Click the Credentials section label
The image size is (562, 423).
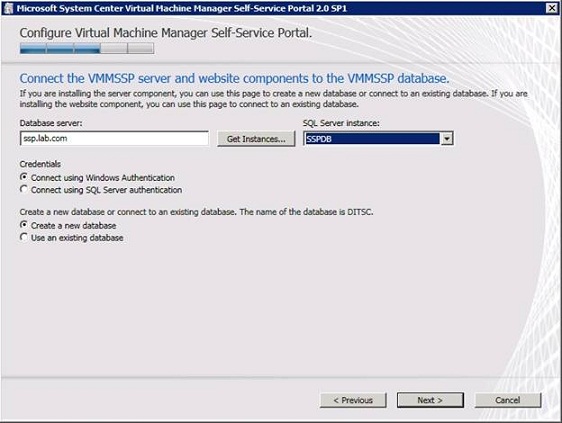(40, 164)
